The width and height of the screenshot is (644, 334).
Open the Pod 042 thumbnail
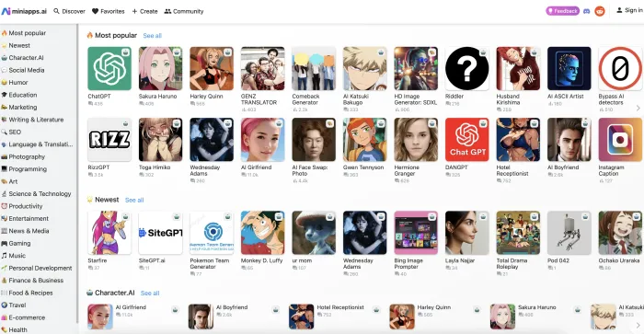click(569, 233)
